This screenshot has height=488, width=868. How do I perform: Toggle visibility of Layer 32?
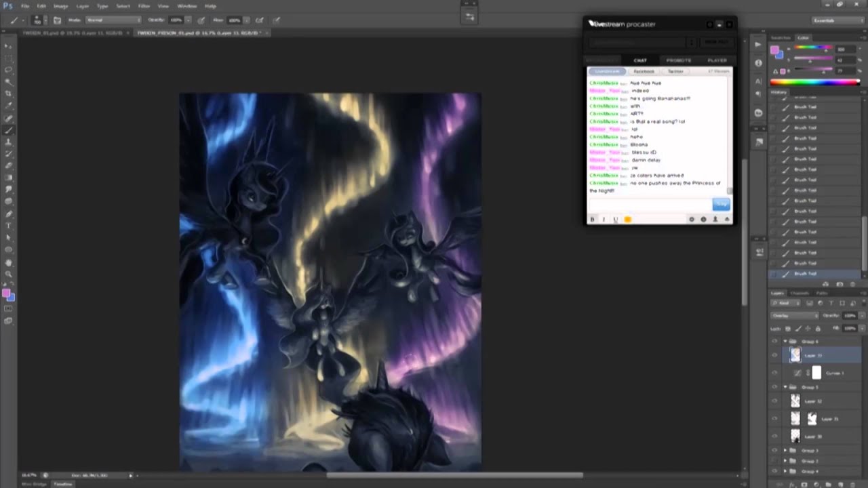(774, 401)
